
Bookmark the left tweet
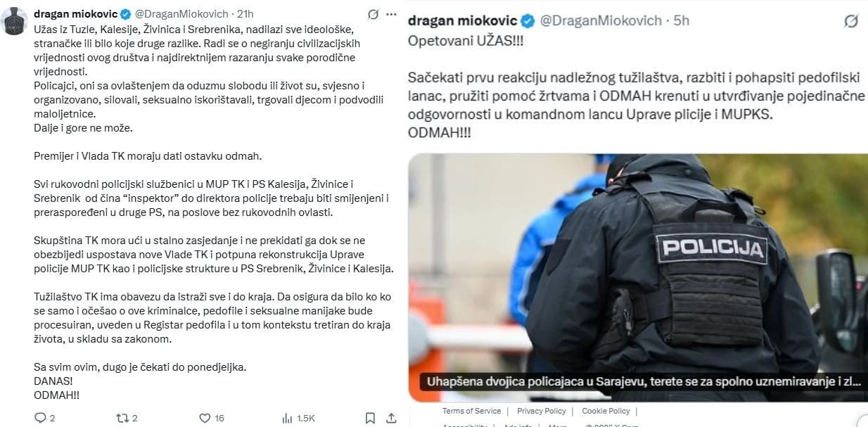(370, 418)
